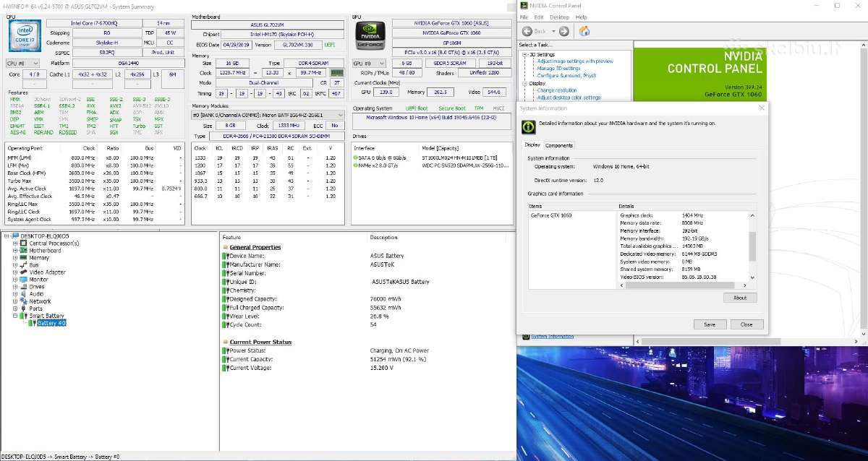Open the Back button history dropdown arrow
Image resolution: width=868 pixels, height=461 pixels.
pyautogui.click(x=552, y=31)
